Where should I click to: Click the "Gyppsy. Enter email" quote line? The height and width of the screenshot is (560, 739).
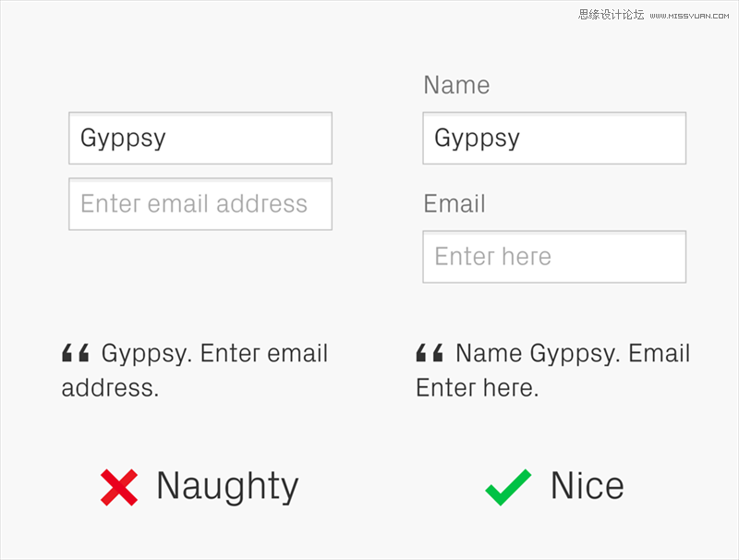coord(214,354)
